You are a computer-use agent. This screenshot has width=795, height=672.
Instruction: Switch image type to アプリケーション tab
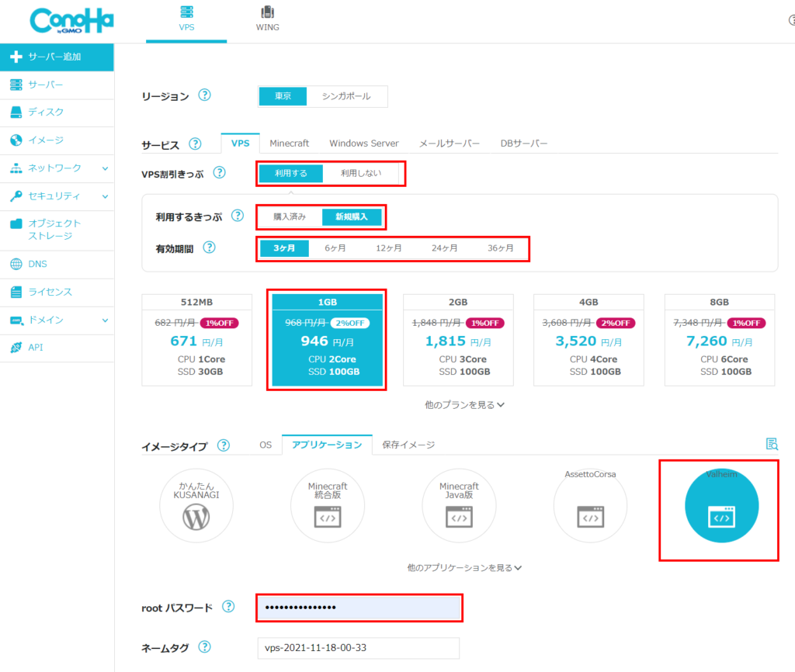pos(327,445)
